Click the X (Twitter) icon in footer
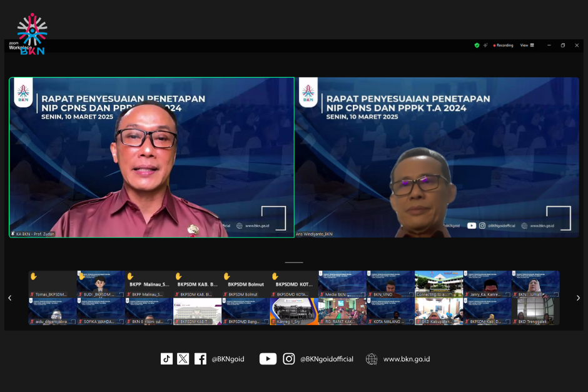This screenshot has width=588, height=392. pos(183,359)
